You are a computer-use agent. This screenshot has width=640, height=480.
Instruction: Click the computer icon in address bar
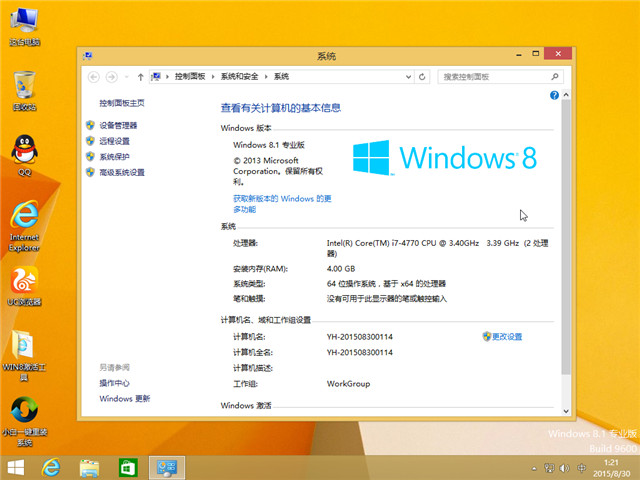(156, 76)
